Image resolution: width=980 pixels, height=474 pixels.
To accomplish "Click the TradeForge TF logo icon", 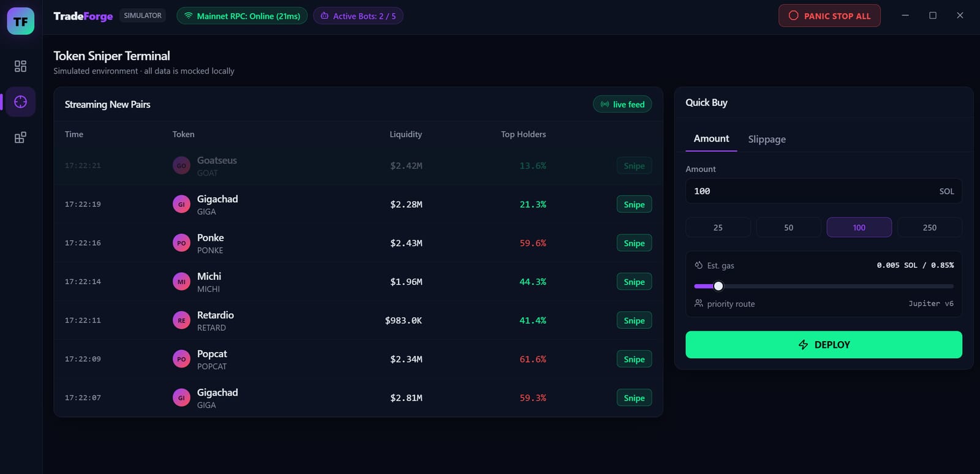I will pos(21,21).
